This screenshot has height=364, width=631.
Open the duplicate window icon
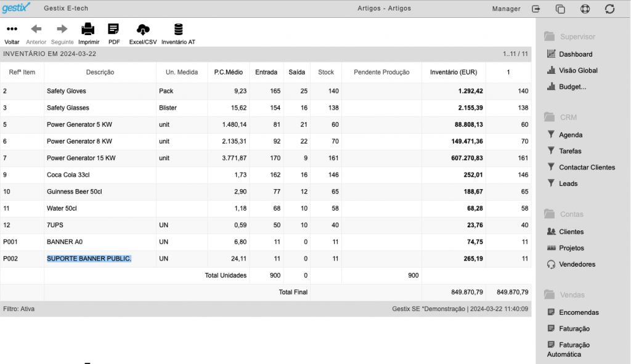pyautogui.click(x=560, y=9)
